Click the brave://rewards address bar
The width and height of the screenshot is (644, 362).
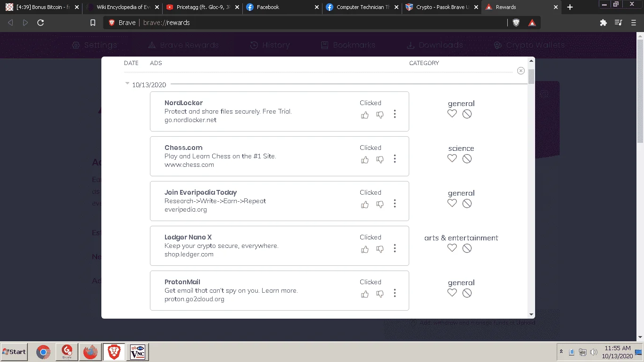click(305, 23)
